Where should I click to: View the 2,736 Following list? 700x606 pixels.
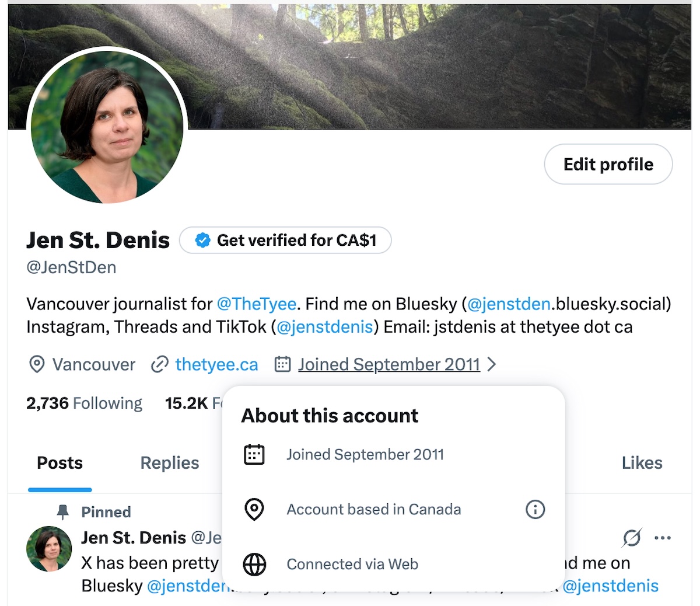pos(83,403)
